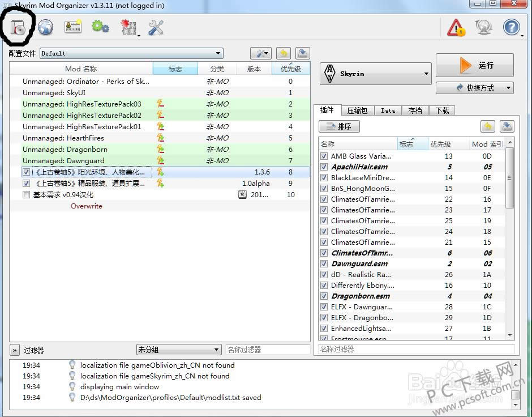Viewport: 532px width, 417px height.
Task: Click the 排序 sort button
Action: pos(339,126)
